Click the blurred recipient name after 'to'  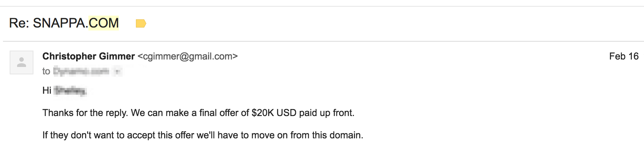click(x=81, y=71)
